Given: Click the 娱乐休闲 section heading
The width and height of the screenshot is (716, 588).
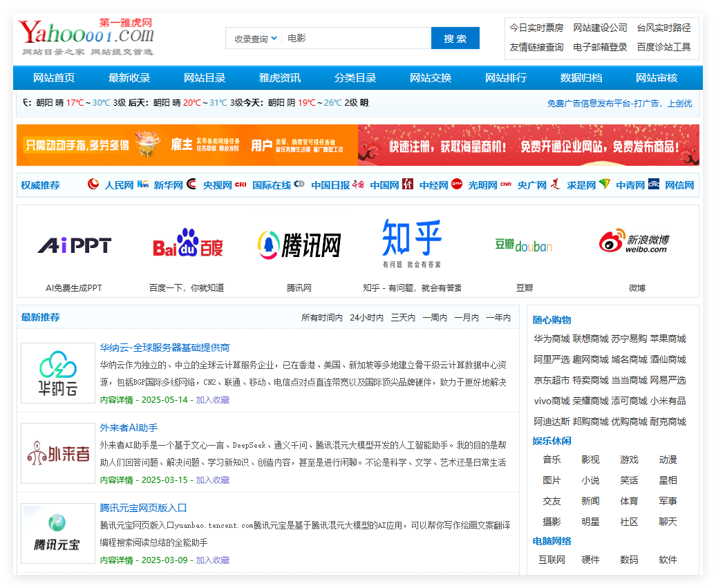Looking at the screenshot, I should pos(552,441).
